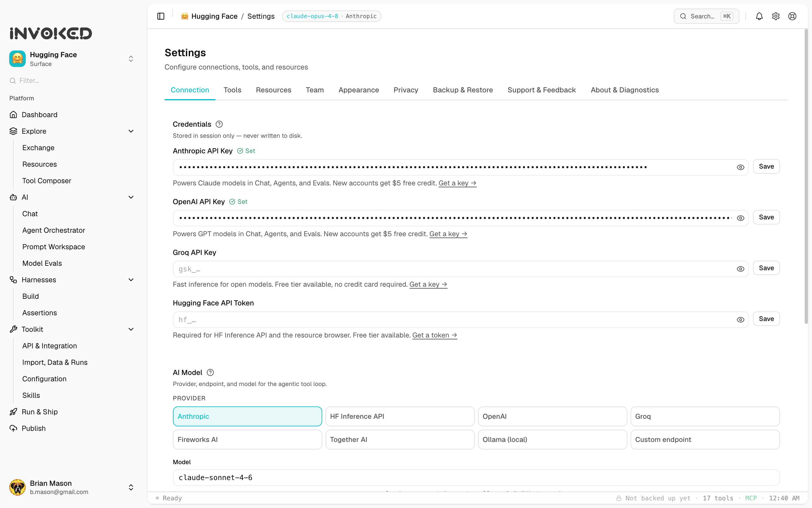Choose Groq as provider
This screenshot has height=508, width=812.
coord(705,416)
